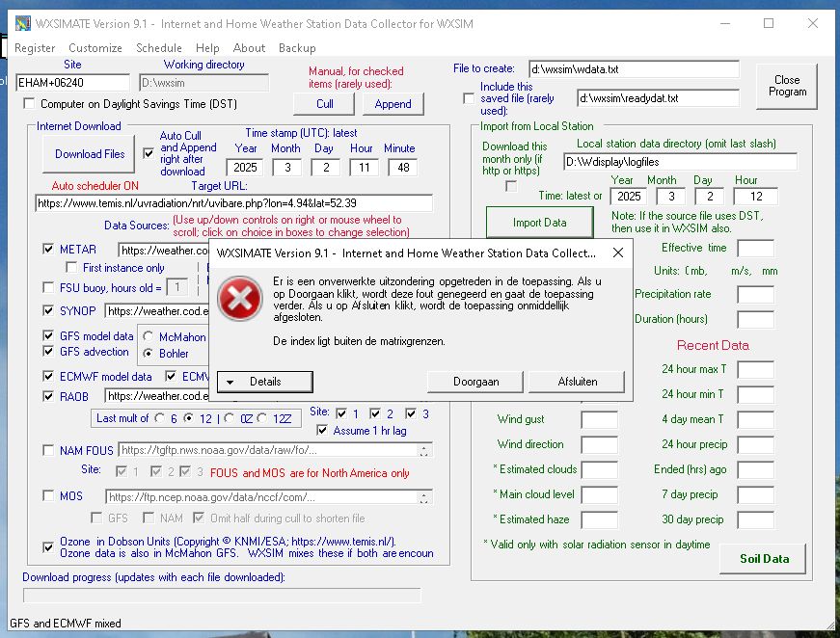This screenshot has width=840, height=638.
Task: Click the Estimated haze field
Action: click(599, 519)
